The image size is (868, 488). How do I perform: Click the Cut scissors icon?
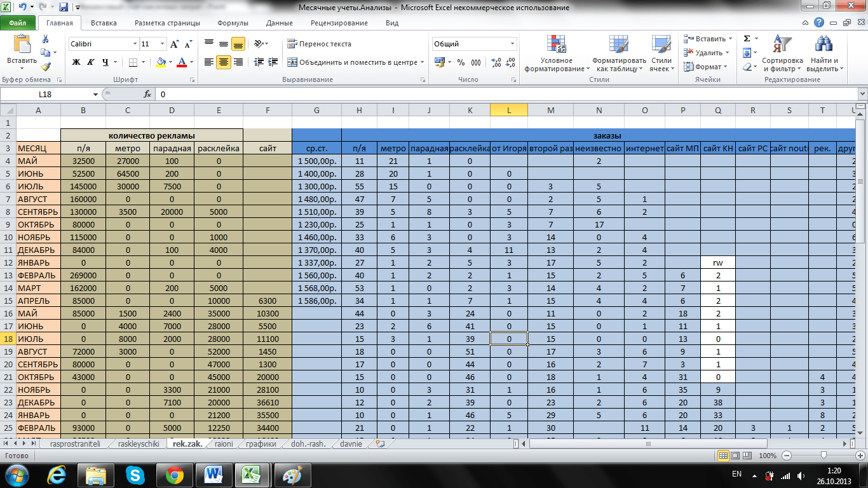click(x=46, y=40)
